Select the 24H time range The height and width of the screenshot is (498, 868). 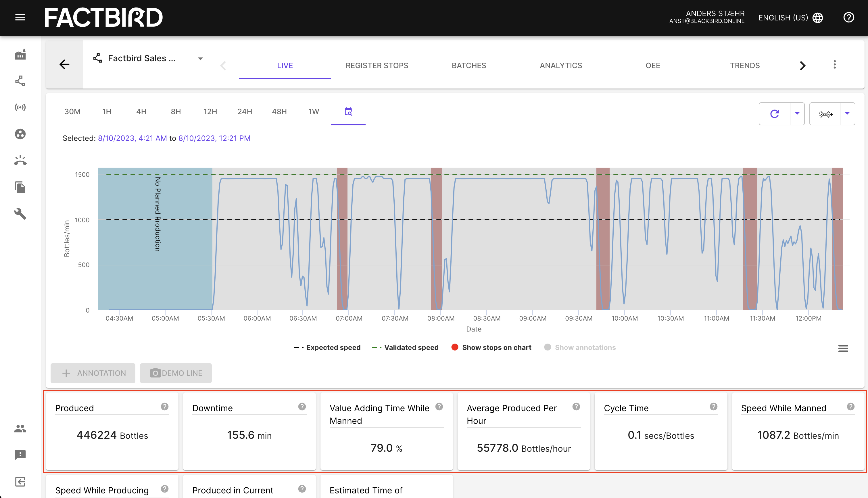245,112
